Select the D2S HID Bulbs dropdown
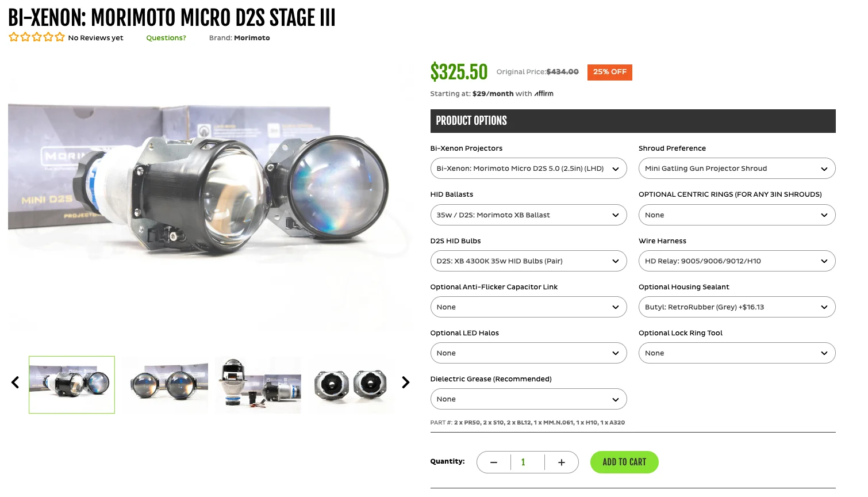The image size is (868, 497). tap(528, 261)
